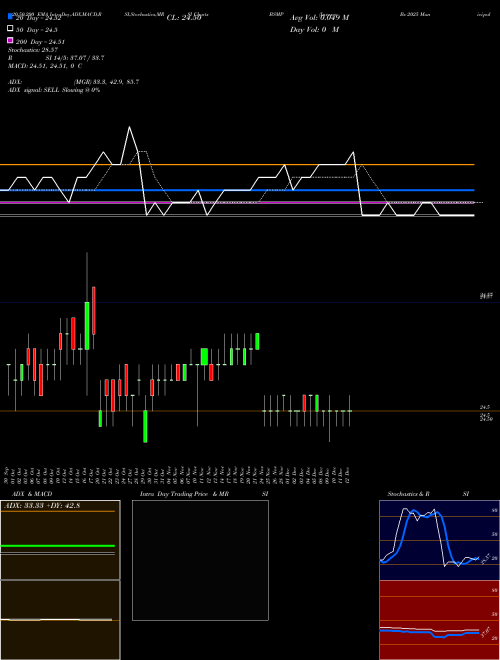The image size is (500, 660).
Task: Click the 'Avg Vol: 0.049 M' label
Action: coord(319,18)
